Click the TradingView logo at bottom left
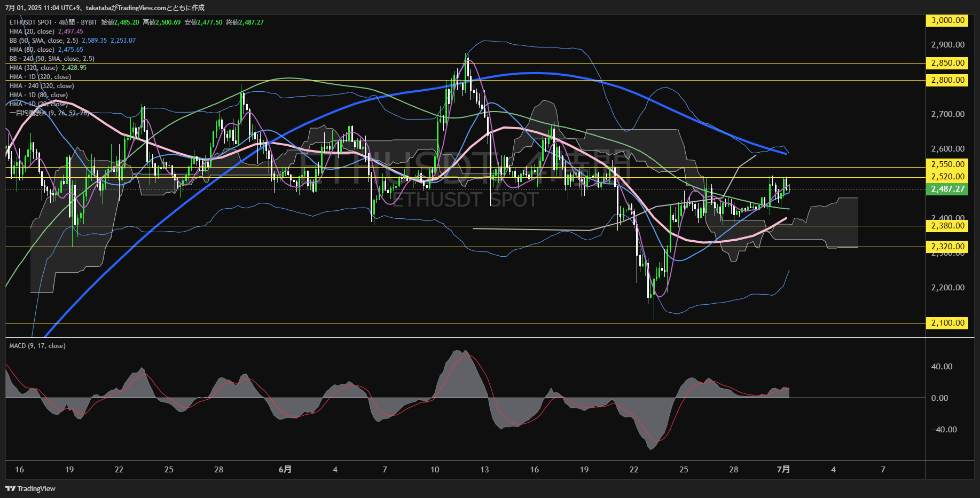Screen dimensions: 980x498 pyautogui.click(x=30, y=488)
